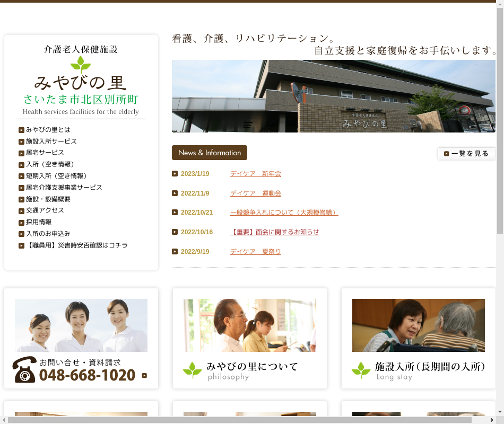The height and width of the screenshot is (424, 504).
Task: Click bullet icon next to 2022/9/19
Action: [175, 252]
